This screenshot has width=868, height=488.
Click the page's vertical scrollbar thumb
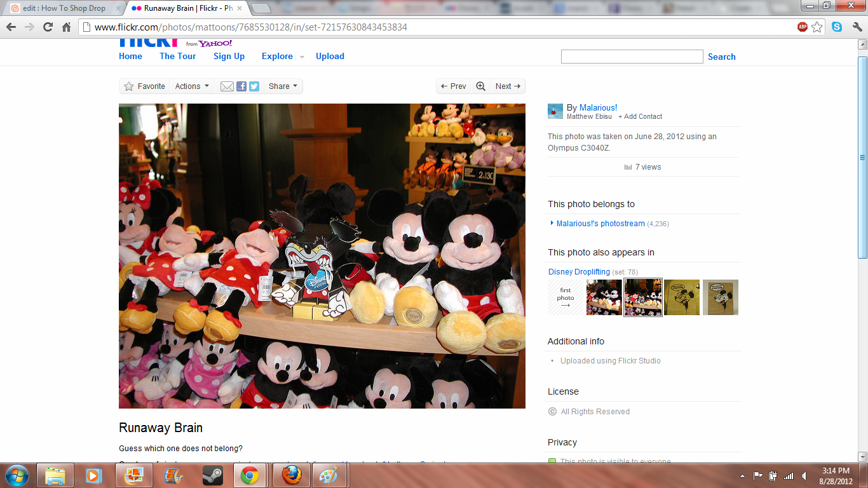click(x=862, y=158)
